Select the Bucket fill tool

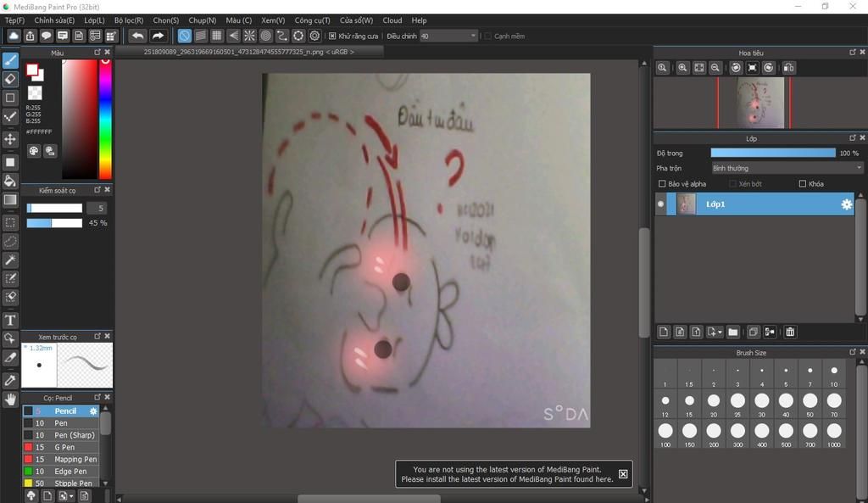[10, 181]
